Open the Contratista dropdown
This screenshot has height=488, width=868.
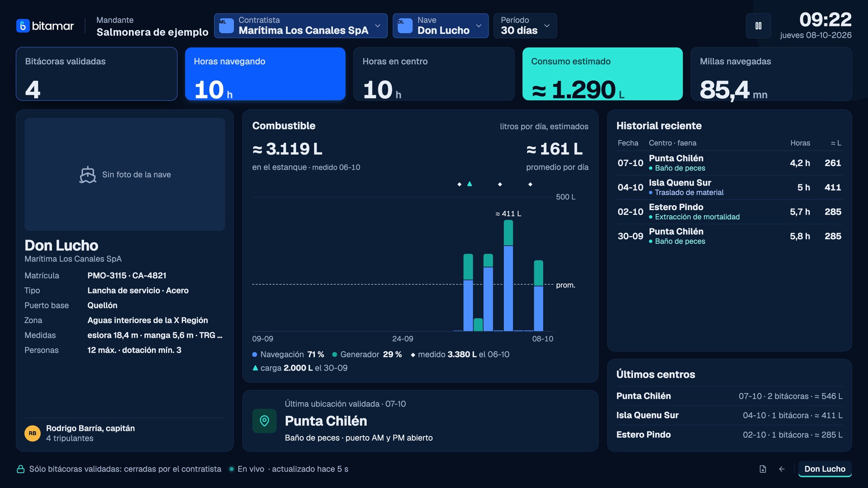tap(300, 26)
